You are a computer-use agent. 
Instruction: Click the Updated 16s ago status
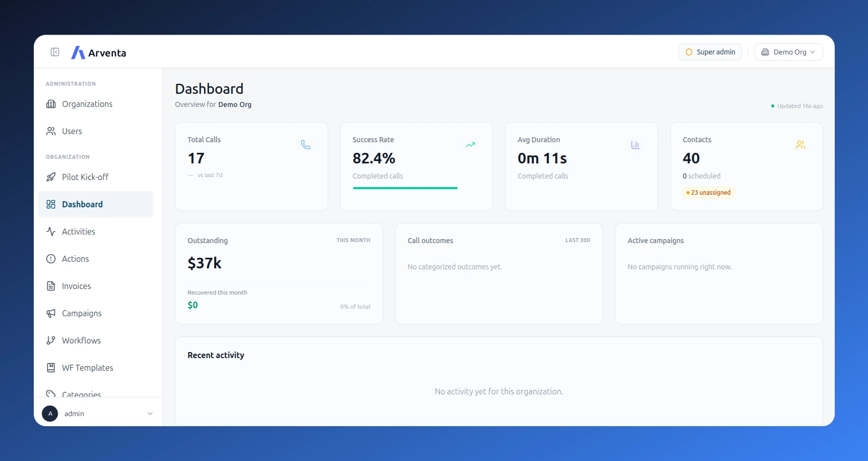tap(797, 106)
